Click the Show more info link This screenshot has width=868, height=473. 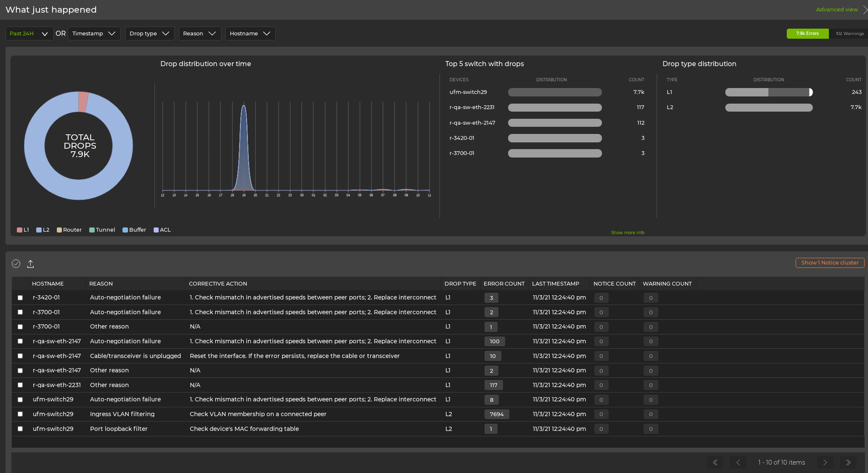pyautogui.click(x=627, y=232)
